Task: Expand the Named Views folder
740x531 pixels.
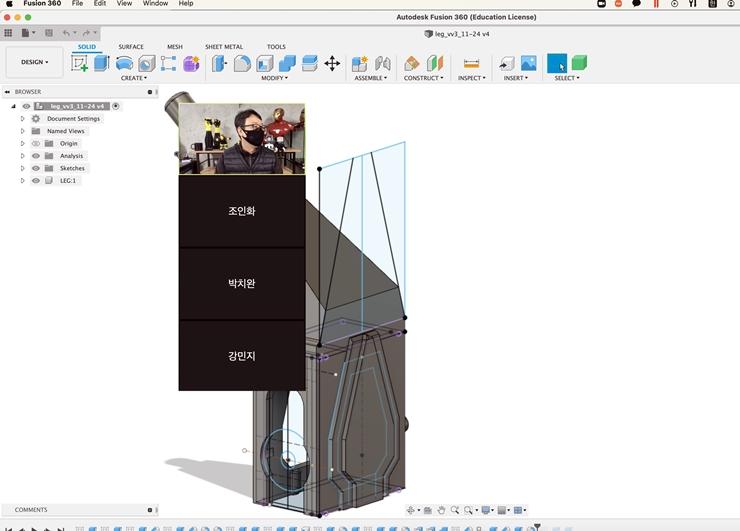Action: tap(23, 131)
